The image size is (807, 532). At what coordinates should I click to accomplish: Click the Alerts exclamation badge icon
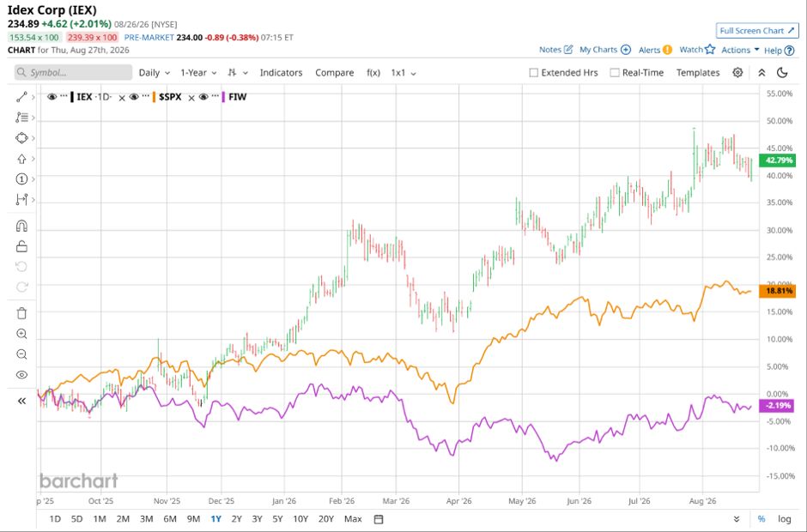667,50
